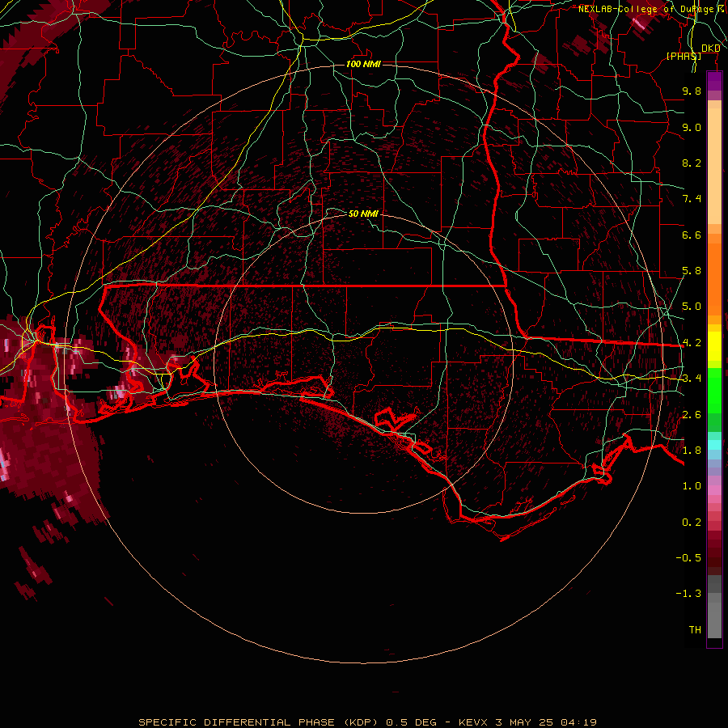Select the 1.0 scale label
Image resolution: width=728 pixels, height=728 pixels.
point(692,486)
